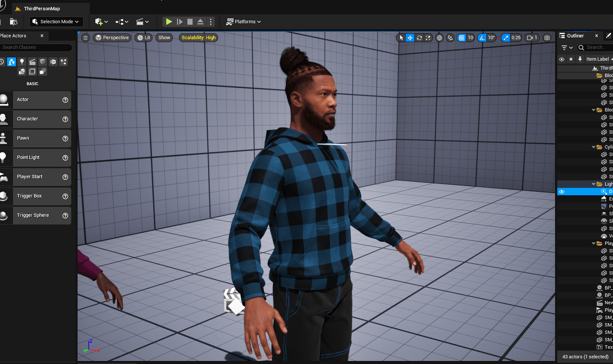Open the Perspective view type menu
The width and height of the screenshot is (613, 364).
coord(112,38)
